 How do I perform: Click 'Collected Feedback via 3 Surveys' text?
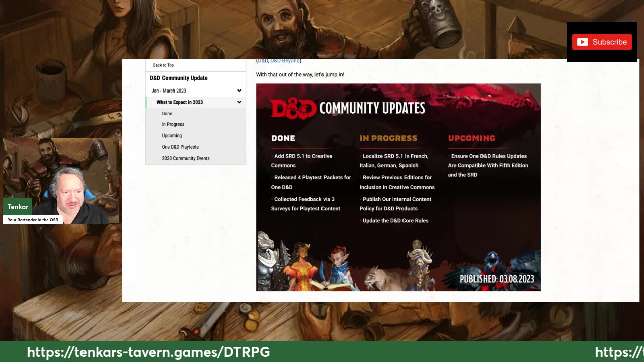point(305,204)
